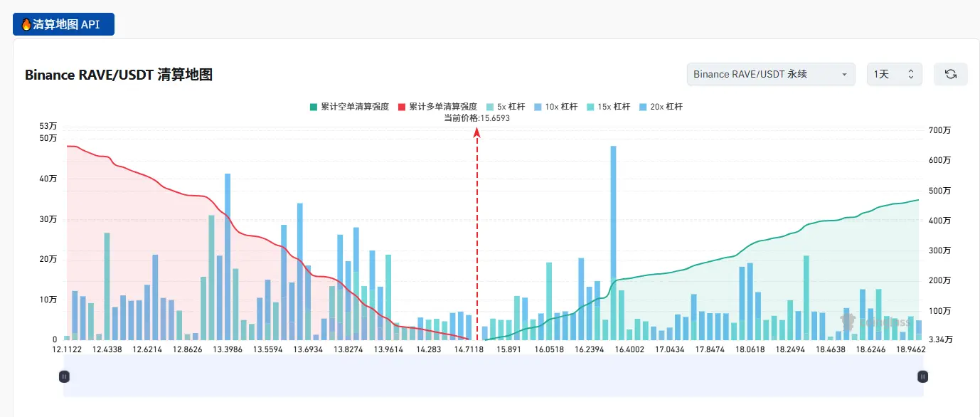Click the x-axis label 14.7118

pos(468,349)
